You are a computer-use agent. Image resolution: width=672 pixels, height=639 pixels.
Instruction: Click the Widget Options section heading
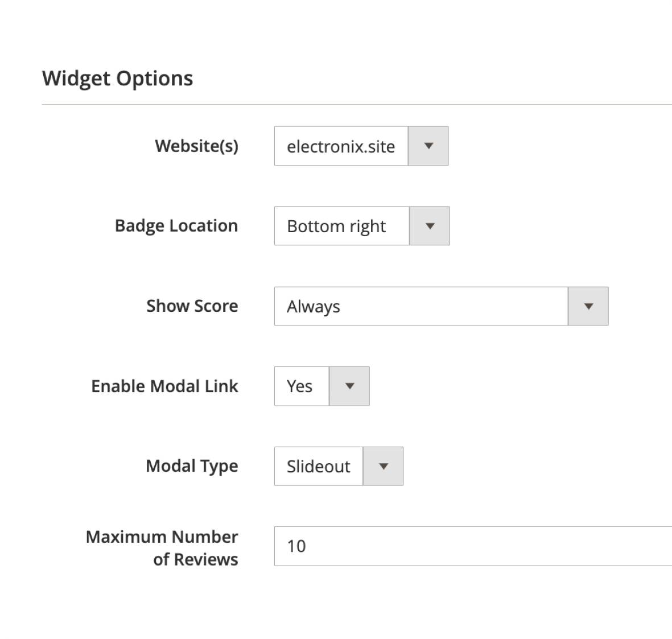point(118,79)
